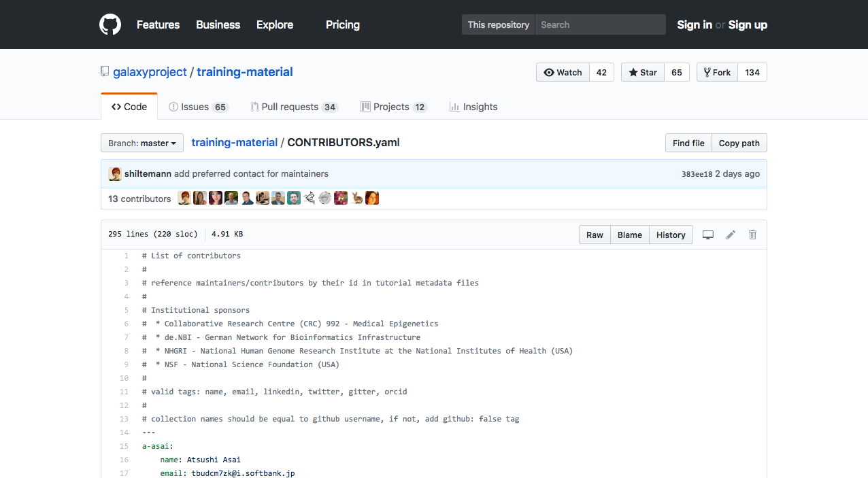
Task: Open Features in the top navigation
Action: (x=158, y=24)
